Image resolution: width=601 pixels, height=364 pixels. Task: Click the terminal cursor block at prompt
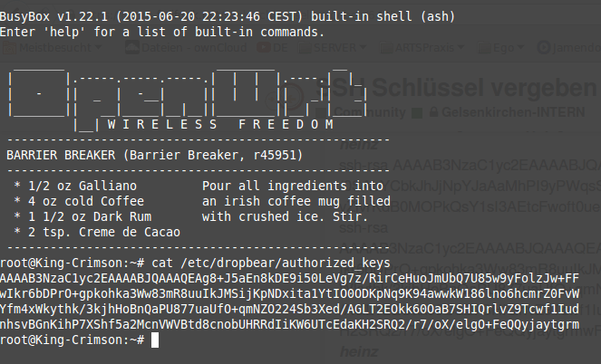coord(155,340)
